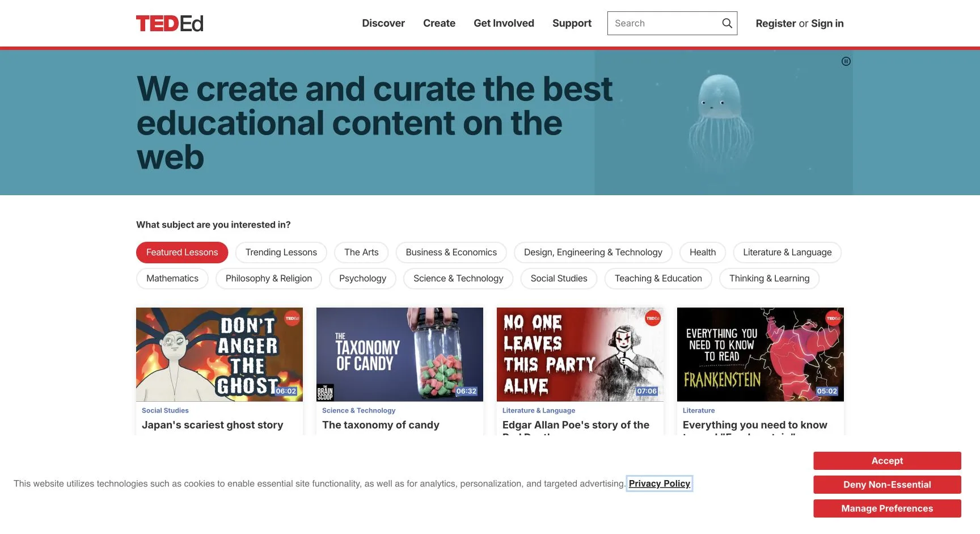The height and width of the screenshot is (534, 980).
Task: Click the TED-Ed logo
Action: coord(170,23)
